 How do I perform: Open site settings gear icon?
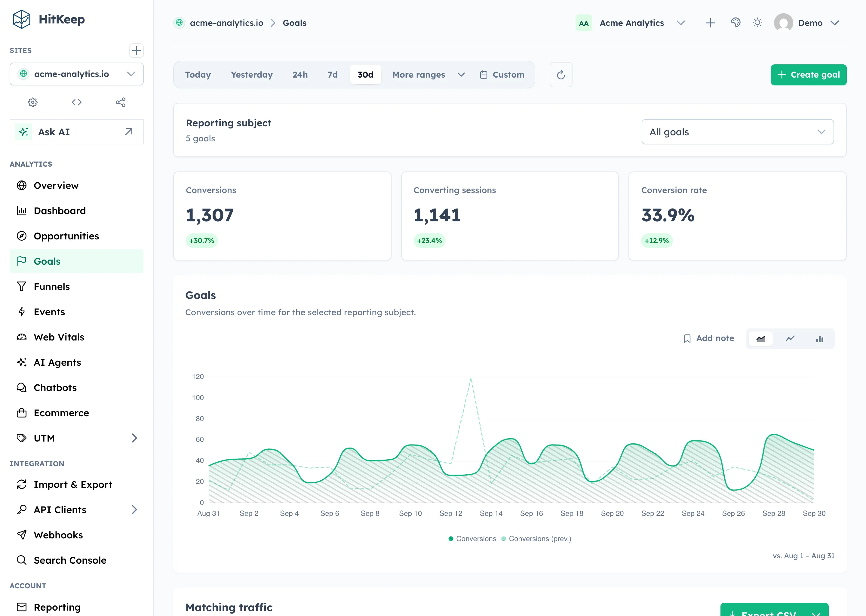point(33,102)
